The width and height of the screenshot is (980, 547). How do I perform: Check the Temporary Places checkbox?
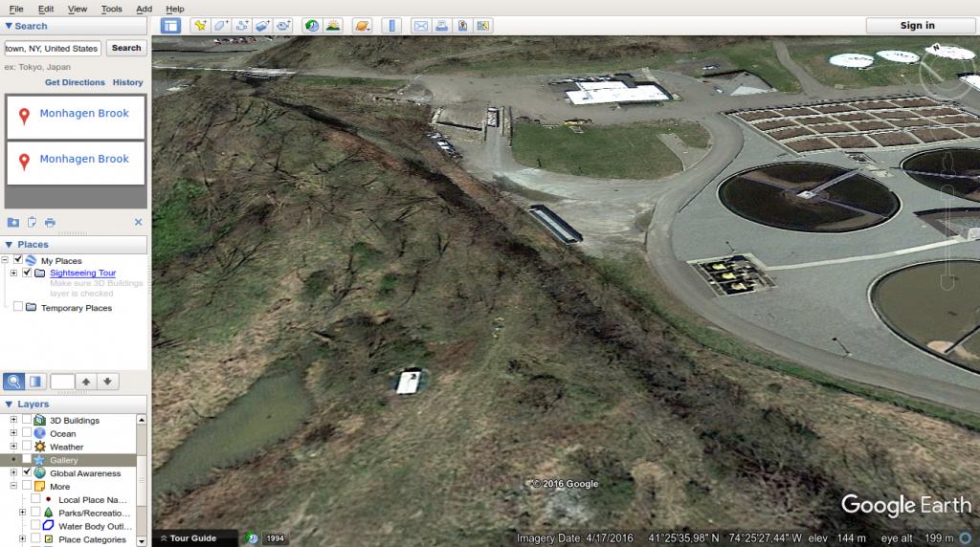18,308
